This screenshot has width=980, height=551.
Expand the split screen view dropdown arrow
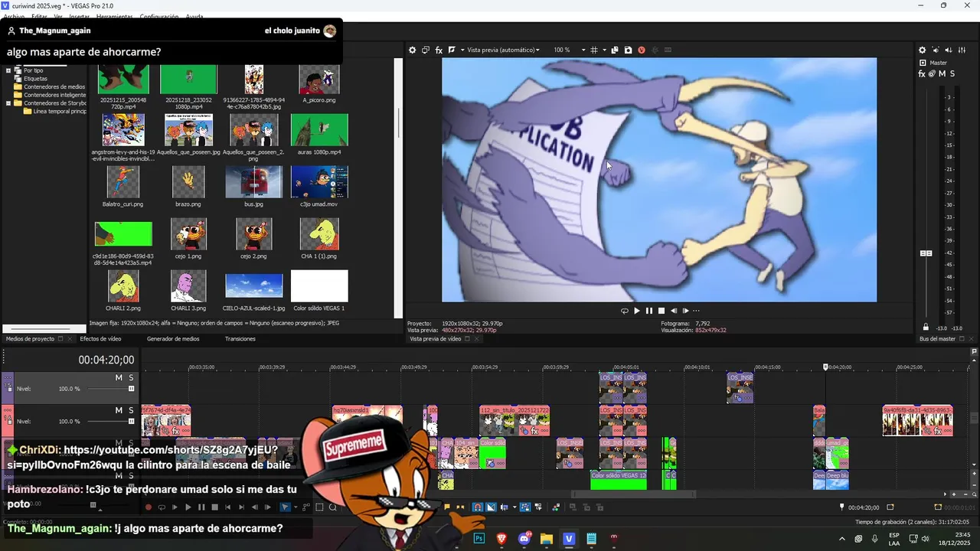click(x=462, y=50)
